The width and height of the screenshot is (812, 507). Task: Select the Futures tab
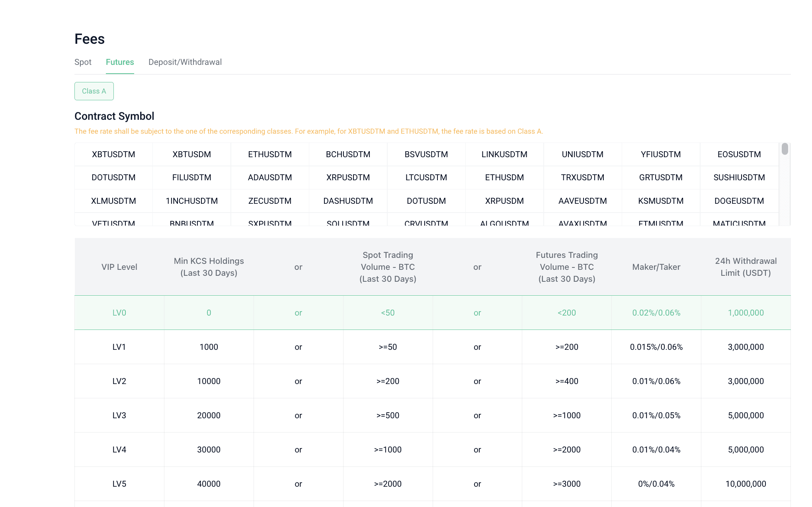click(x=120, y=62)
